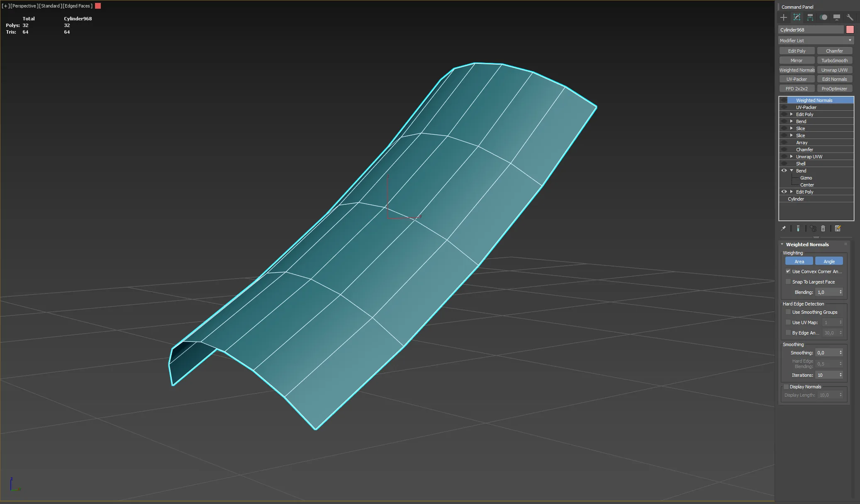Open the Modifier List dropdown
This screenshot has height=504, width=860.
[x=816, y=41]
